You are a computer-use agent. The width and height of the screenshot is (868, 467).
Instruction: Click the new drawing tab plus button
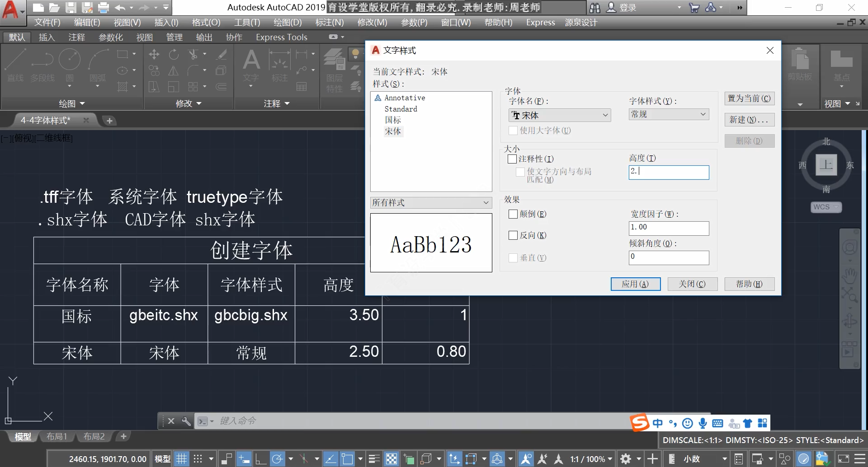[x=109, y=121]
